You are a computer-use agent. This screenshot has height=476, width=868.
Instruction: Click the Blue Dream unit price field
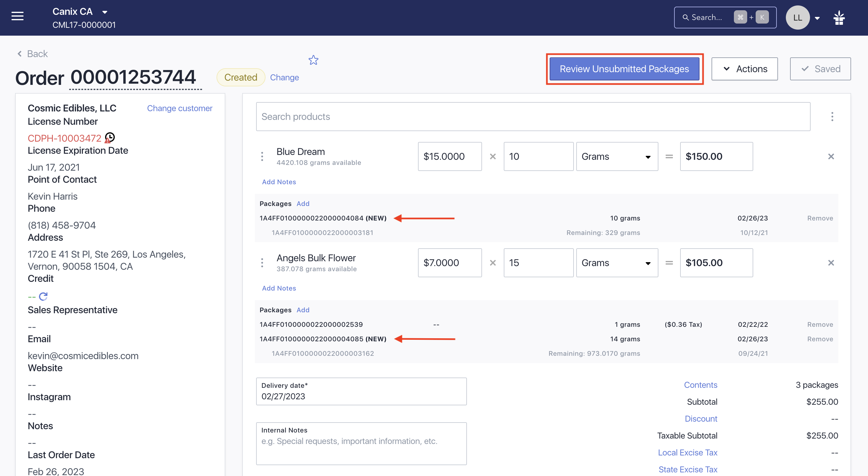[x=450, y=156]
